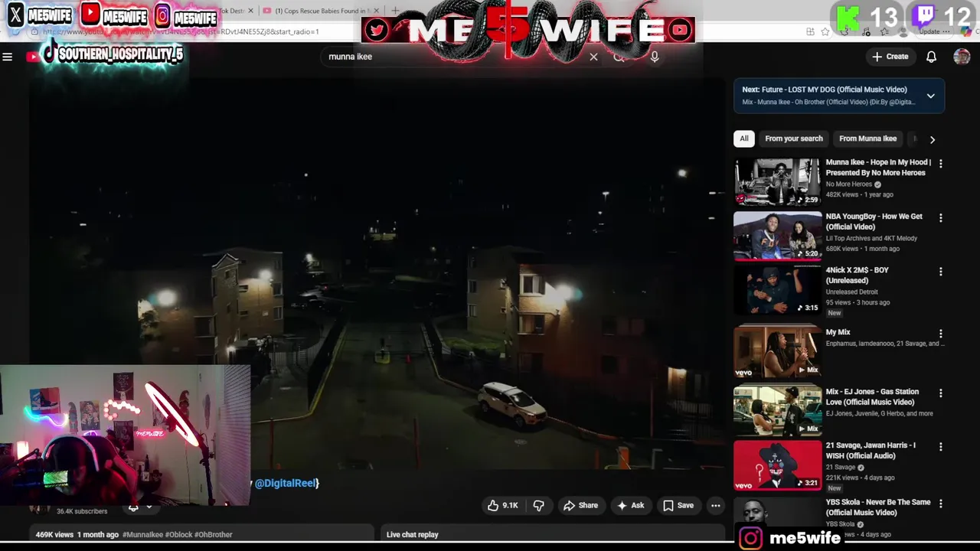Open the 'My Mix' playlist thumbnail
This screenshot has width=980, height=551.
(777, 350)
